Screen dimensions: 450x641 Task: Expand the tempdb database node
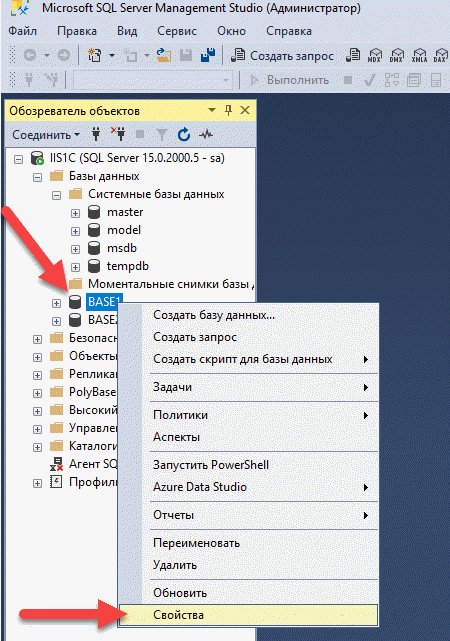[x=75, y=267]
